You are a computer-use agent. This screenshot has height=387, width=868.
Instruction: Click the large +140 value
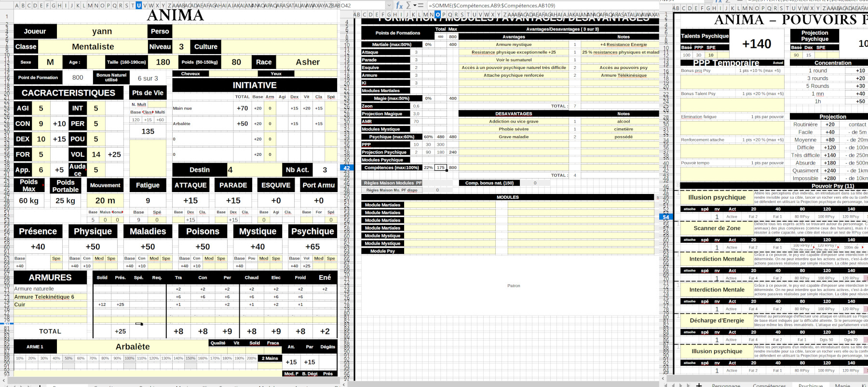coord(757,44)
